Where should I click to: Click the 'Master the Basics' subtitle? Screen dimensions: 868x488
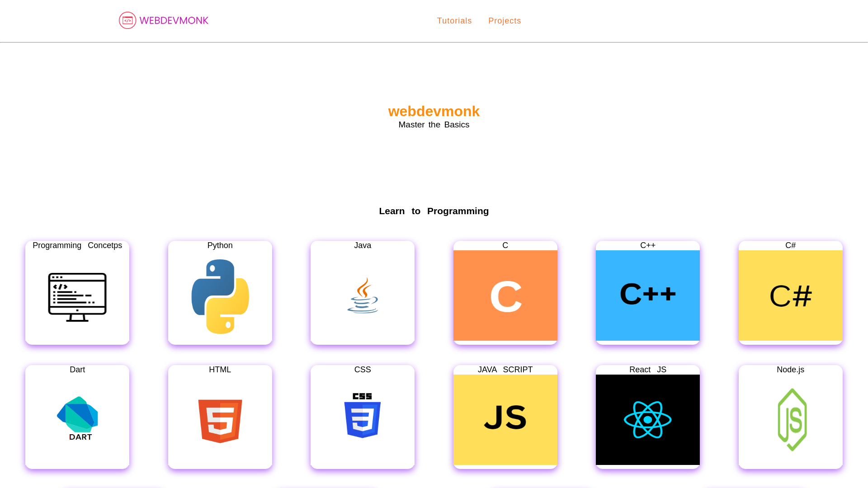434,125
